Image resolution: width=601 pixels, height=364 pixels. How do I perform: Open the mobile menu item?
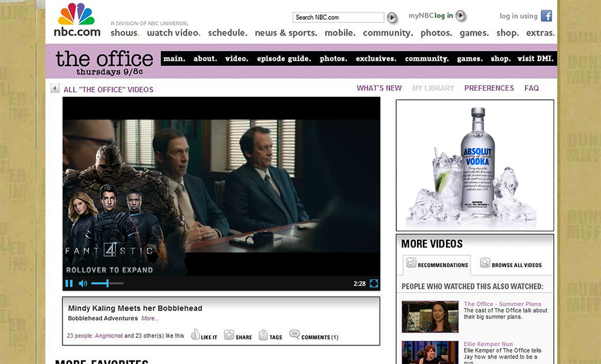340,33
